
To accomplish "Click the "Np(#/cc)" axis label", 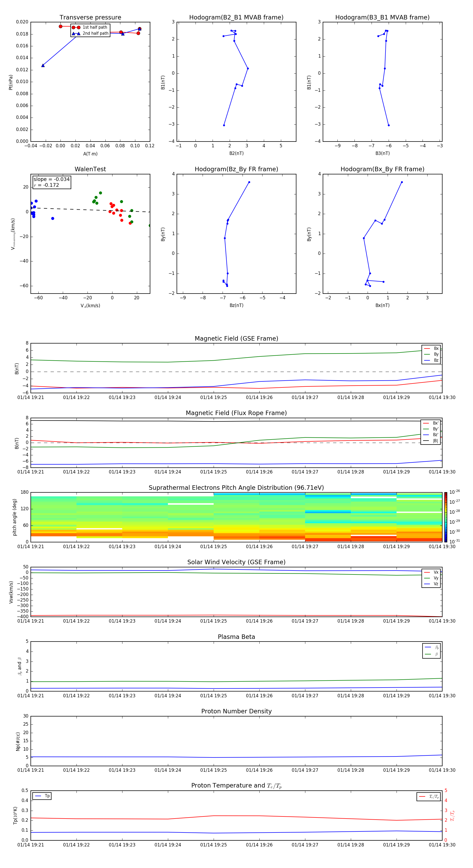I will [18, 741].
